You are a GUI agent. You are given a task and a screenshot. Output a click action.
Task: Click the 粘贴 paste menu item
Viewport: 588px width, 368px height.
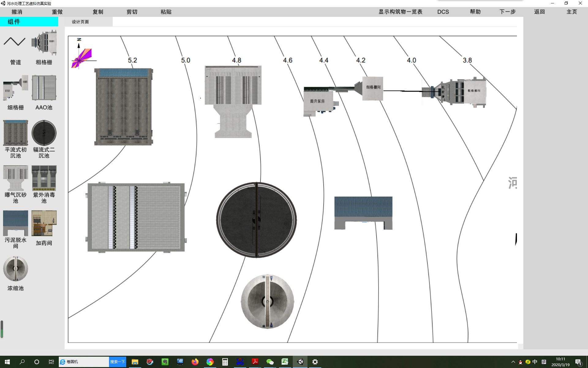[166, 12]
